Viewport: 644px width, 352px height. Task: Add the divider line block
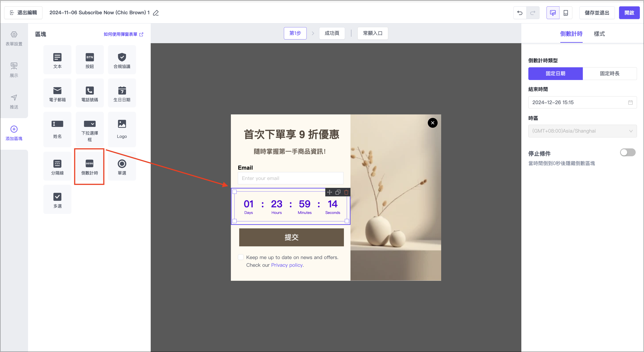[x=57, y=167]
